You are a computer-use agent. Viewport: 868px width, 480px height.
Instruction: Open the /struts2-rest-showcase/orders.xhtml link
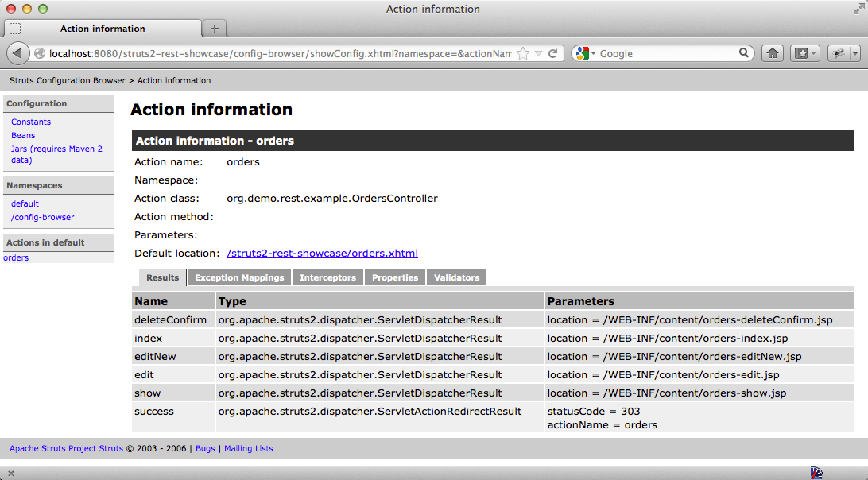(322, 254)
